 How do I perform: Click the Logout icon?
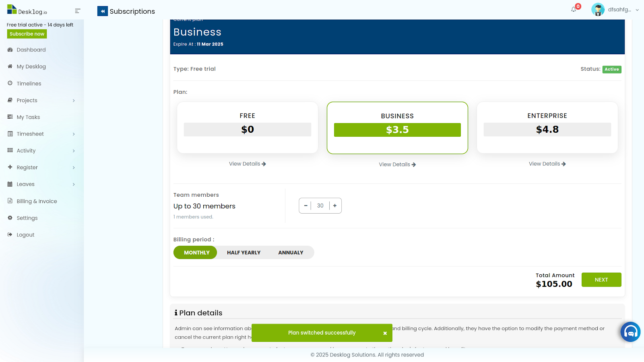tap(10, 234)
